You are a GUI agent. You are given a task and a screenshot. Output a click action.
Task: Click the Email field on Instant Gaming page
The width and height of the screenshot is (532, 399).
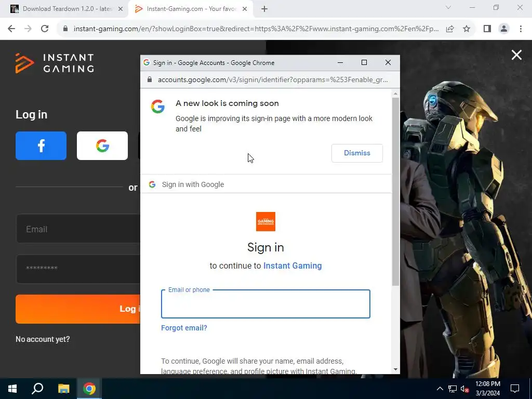click(78, 229)
